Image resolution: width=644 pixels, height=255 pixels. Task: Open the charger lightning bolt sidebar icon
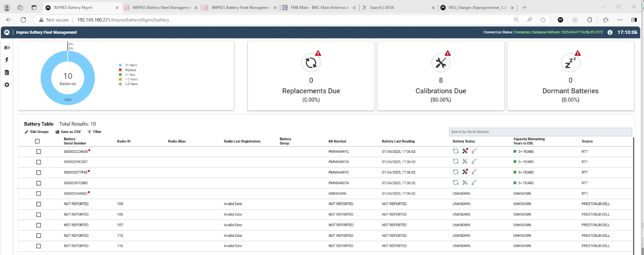(x=7, y=60)
